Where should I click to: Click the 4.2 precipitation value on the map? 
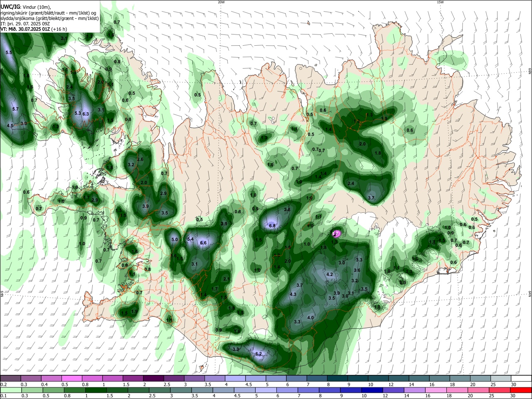(330, 274)
